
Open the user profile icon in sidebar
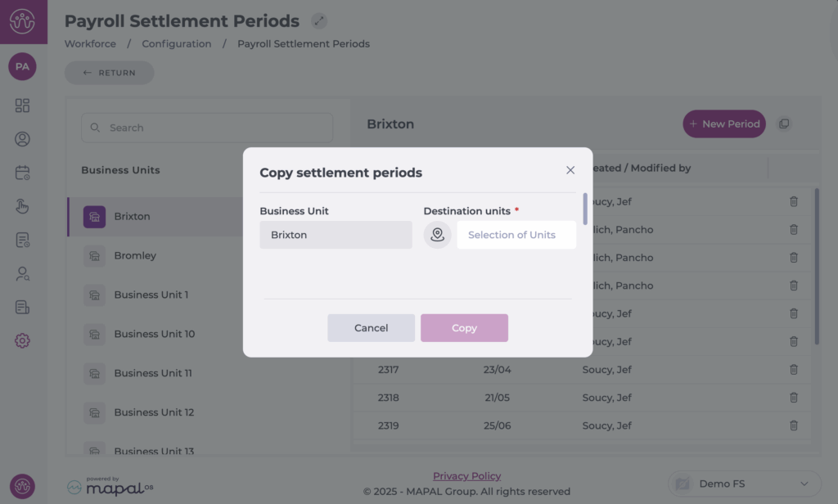pyautogui.click(x=22, y=139)
